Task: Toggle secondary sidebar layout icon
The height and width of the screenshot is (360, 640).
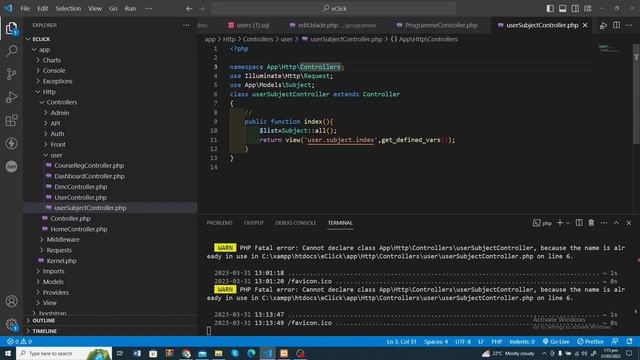Action: pos(575,9)
